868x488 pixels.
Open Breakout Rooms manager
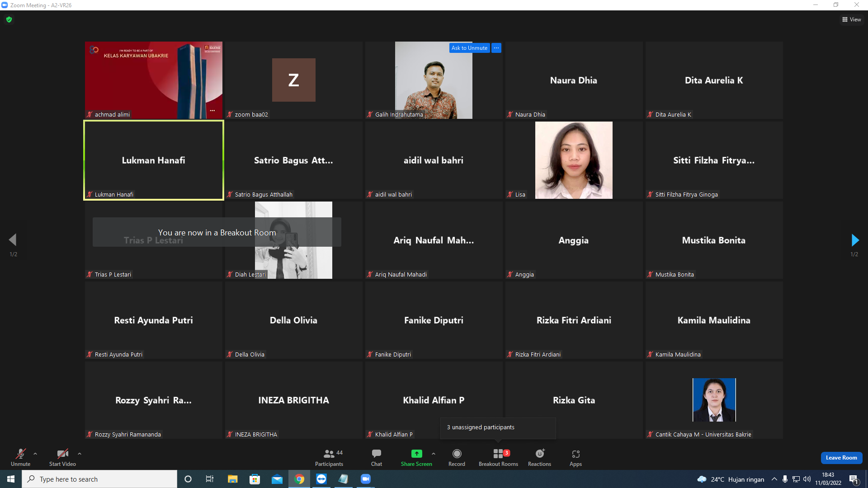tap(498, 457)
